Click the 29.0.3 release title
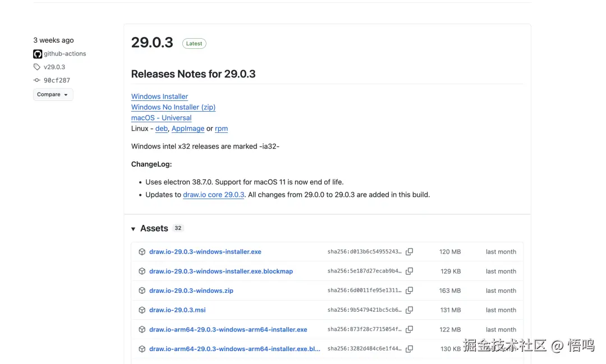This screenshot has height=364, width=606. click(x=152, y=43)
